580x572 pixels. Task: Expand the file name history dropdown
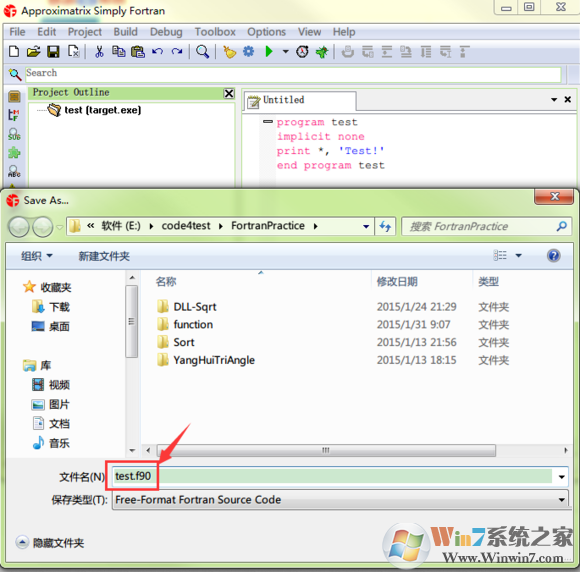[562, 477]
